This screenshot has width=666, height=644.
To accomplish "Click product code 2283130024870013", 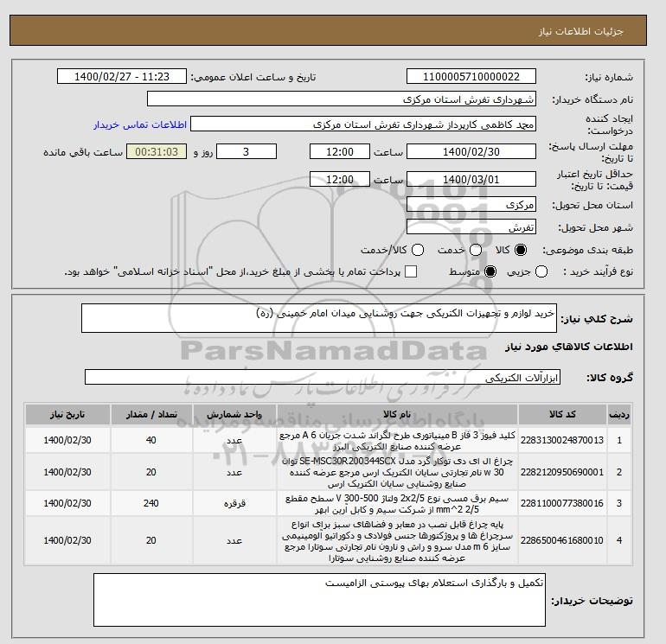I will (562, 440).
